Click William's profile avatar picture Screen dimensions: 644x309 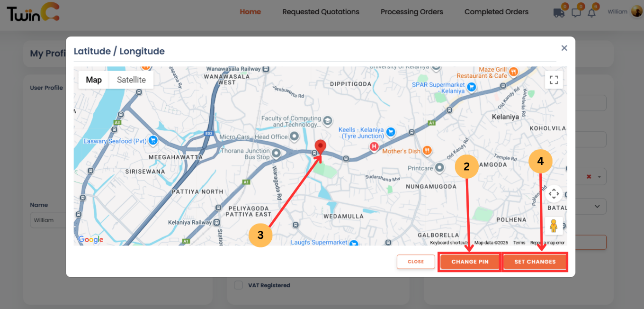[x=636, y=11]
